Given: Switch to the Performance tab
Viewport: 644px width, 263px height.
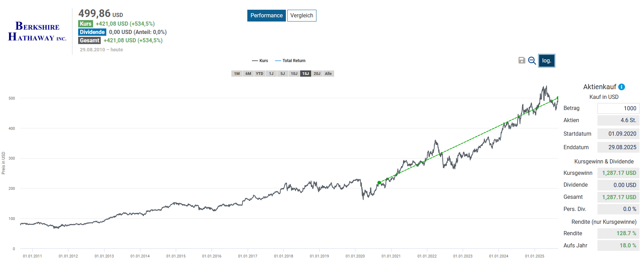Looking at the screenshot, I should tap(266, 16).
